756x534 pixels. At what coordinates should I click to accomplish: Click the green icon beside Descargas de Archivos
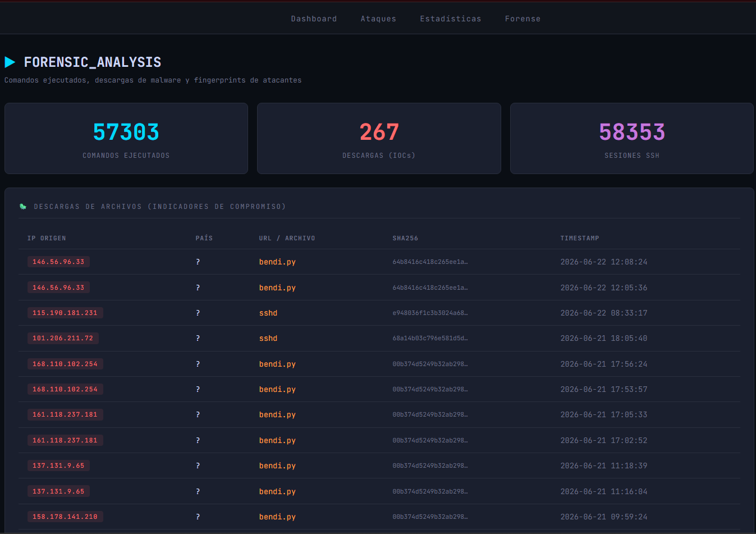pos(23,207)
